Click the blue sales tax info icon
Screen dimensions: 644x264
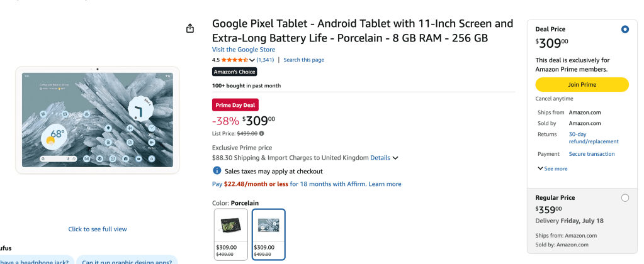click(x=217, y=171)
